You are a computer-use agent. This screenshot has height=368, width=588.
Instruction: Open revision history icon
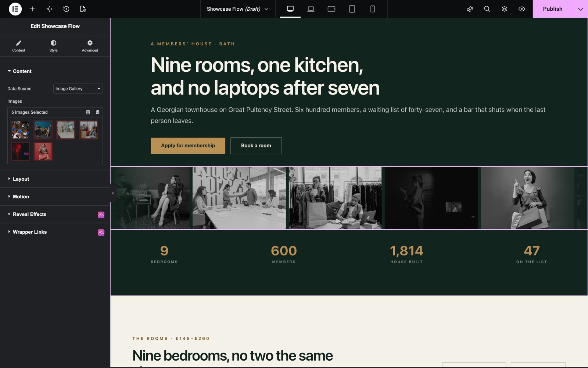pos(66,9)
